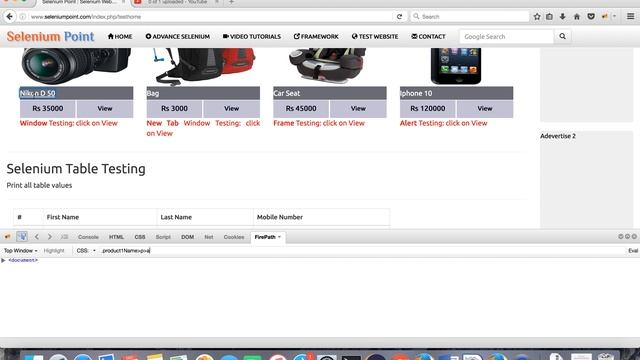Open FirePath tab dropdown arrow
Viewport: 640px width, 360px height.
coord(279,237)
